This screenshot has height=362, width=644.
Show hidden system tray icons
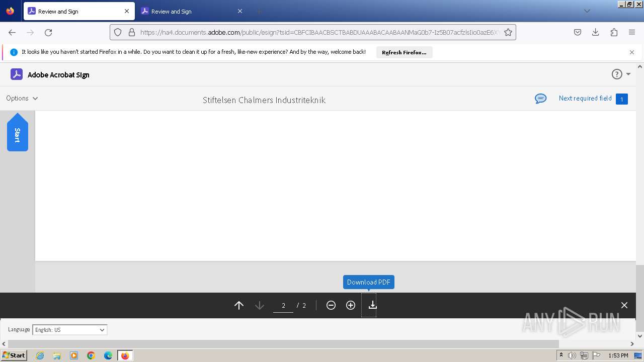tap(561, 355)
